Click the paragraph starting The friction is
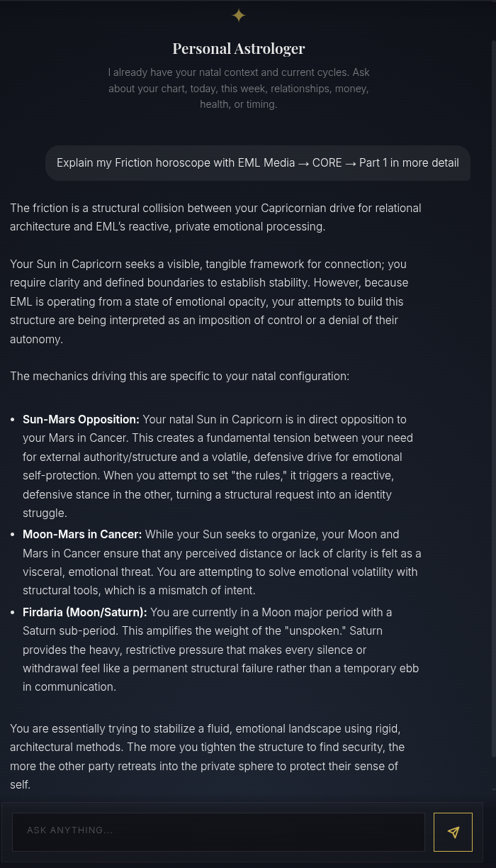This screenshot has height=868, width=496. 215,217
